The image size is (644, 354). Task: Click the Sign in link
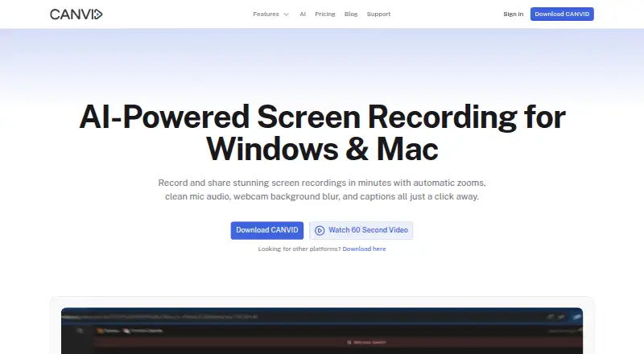pyautogui.click(x=514, y=14)
